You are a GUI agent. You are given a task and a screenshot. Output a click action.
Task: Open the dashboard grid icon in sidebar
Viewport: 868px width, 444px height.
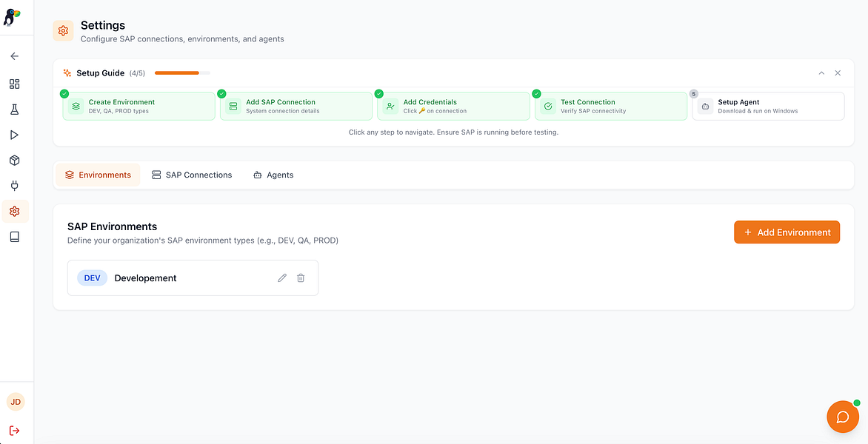tap(15, 84)
